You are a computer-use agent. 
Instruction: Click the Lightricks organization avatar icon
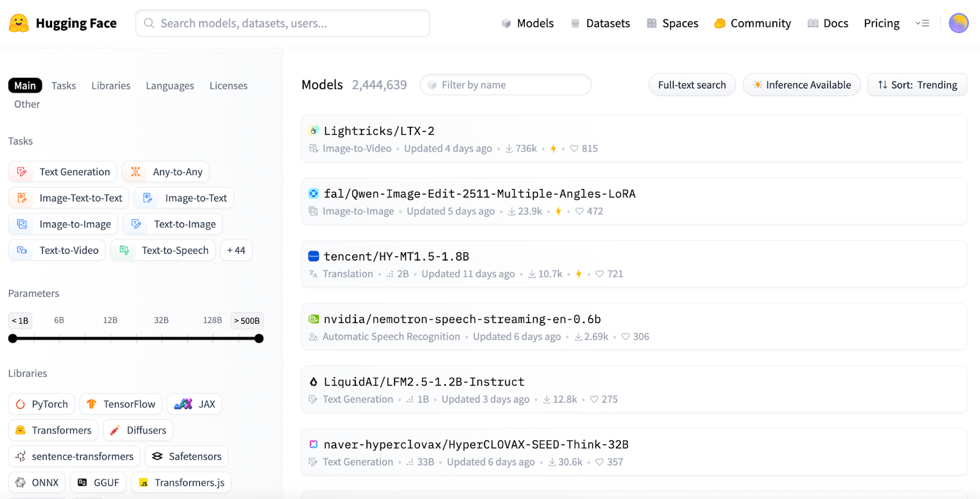pos(314,131)
